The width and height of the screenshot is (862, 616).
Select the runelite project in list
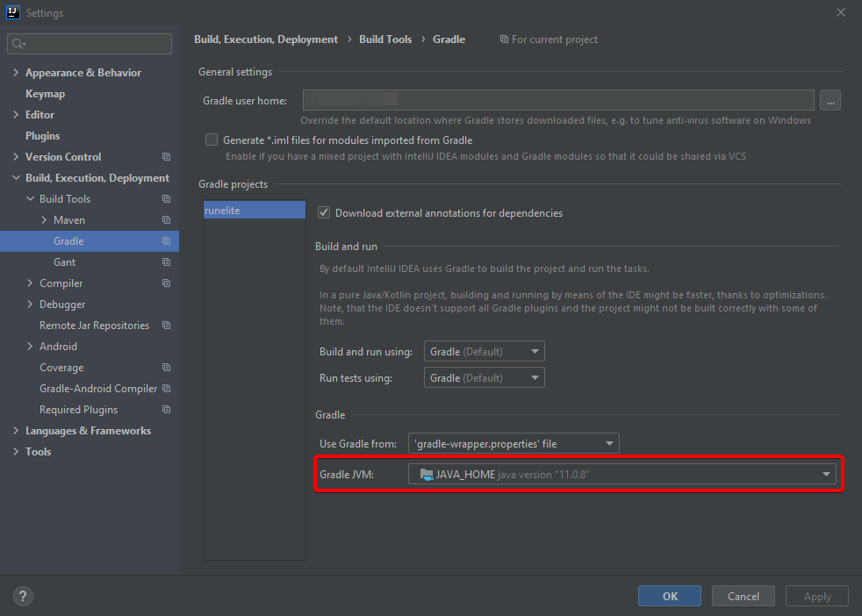[x=254, y=211]
